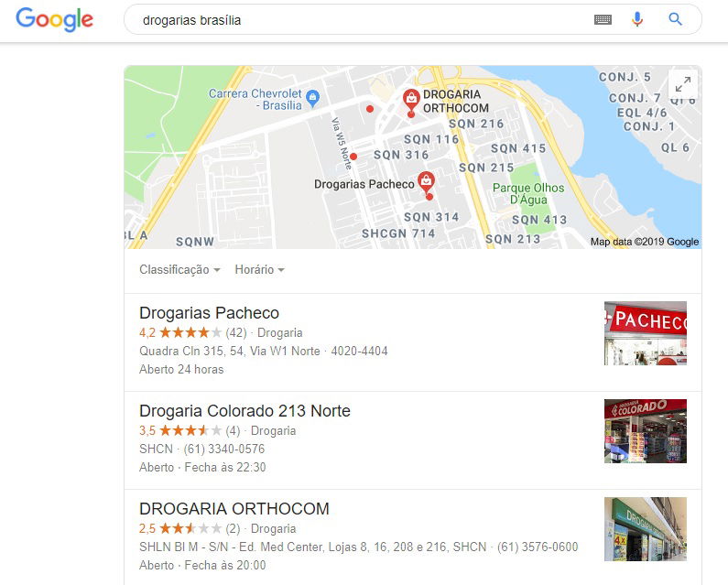Start voice search with microphone icon
The width and height of the screenshot is (728, 585).
(637, 19)
